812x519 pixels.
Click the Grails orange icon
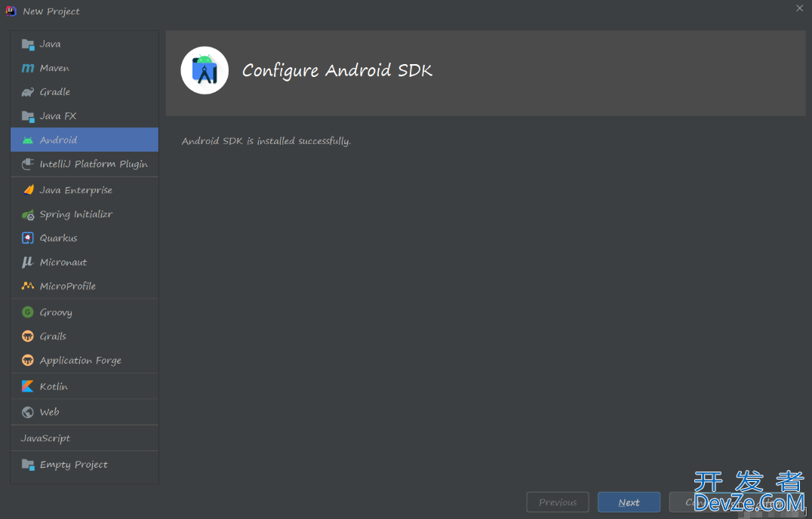(28, 336)
